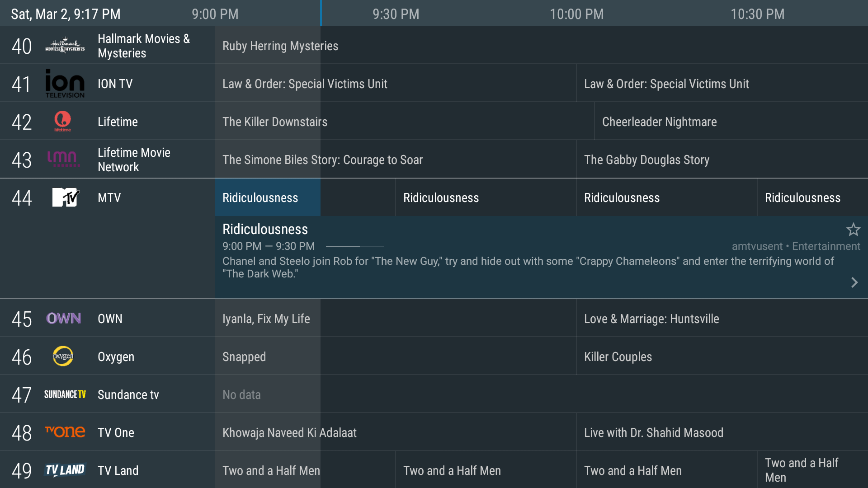Select the Sundance TV logo
Viewport: 868px width, 488px height.
pyautogui.click(x=65, y=394)
